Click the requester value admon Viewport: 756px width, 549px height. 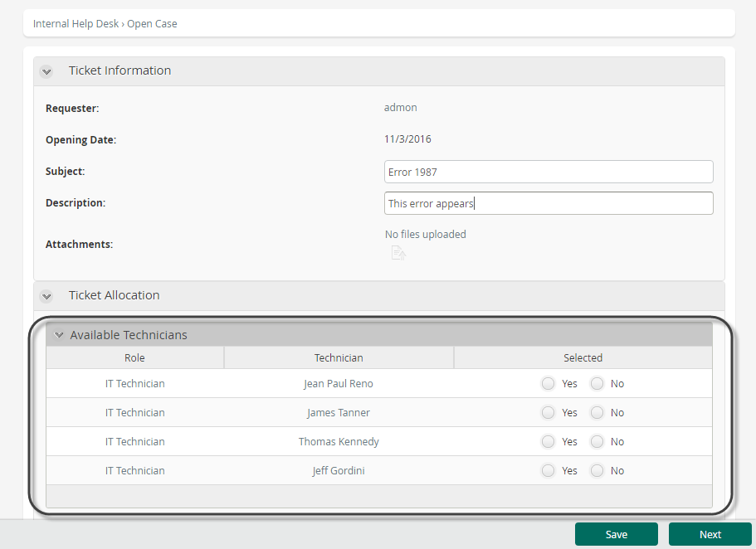tap(400, 108)
